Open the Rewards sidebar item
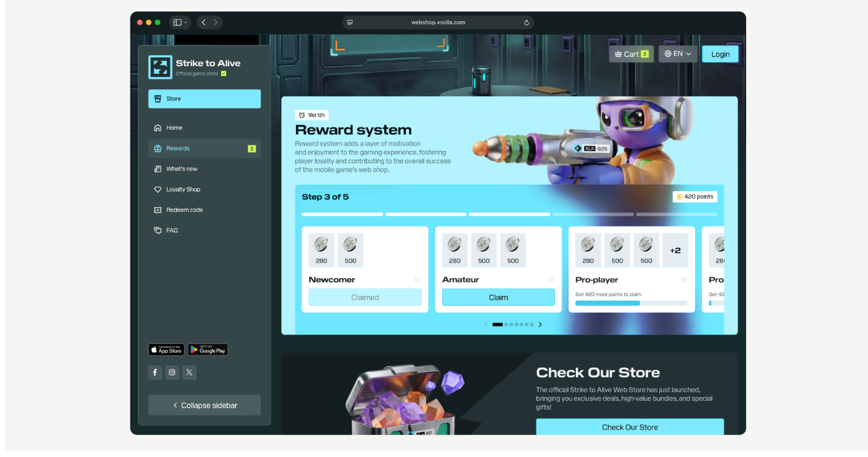Screen dimensions: 868x457 (204, 149)
